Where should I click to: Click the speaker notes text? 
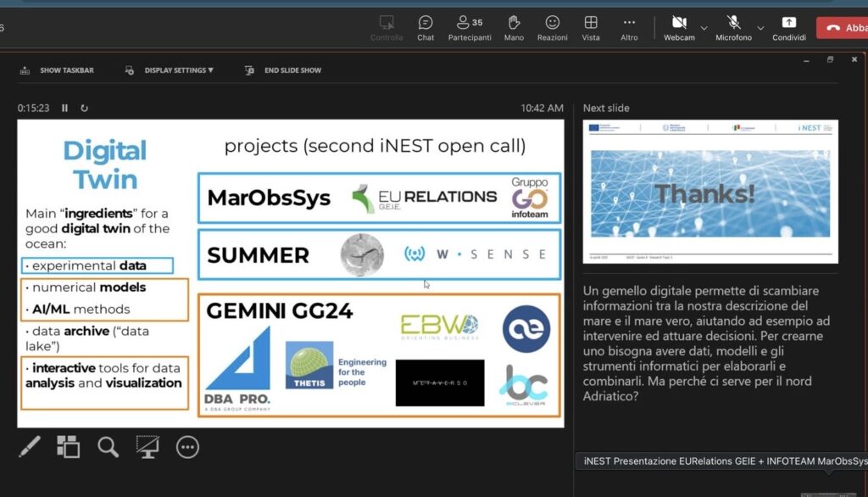pos(706,343)
